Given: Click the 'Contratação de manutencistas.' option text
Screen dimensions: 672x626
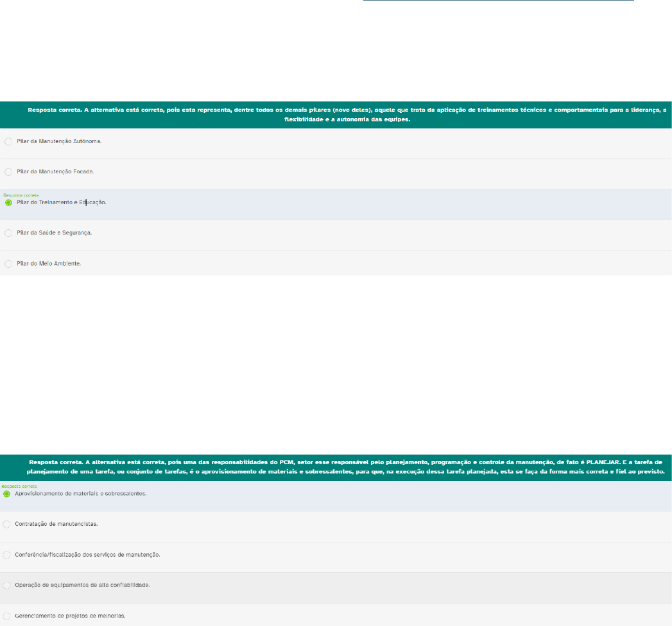Looking at the screenshot, I should 56,524.
